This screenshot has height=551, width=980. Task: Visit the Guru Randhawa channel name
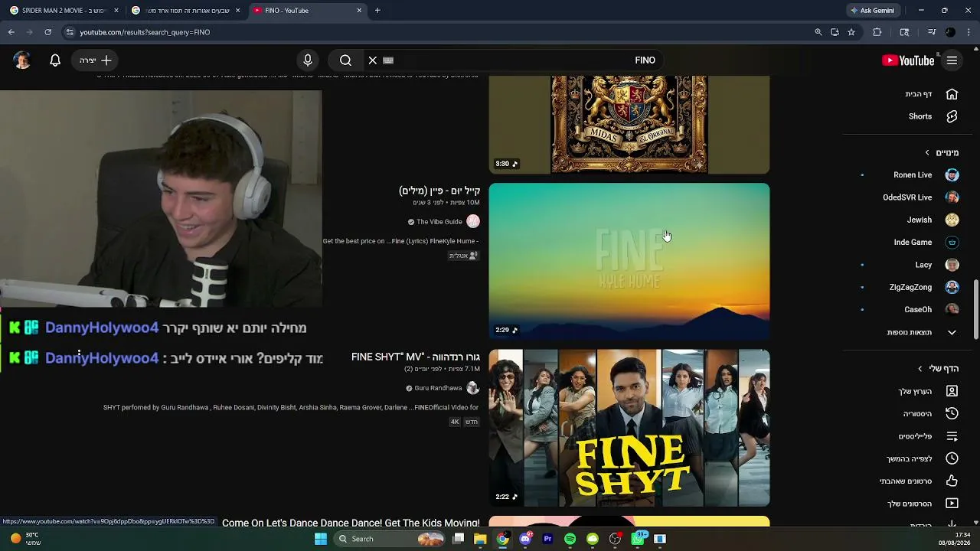[x=438, y=388]
